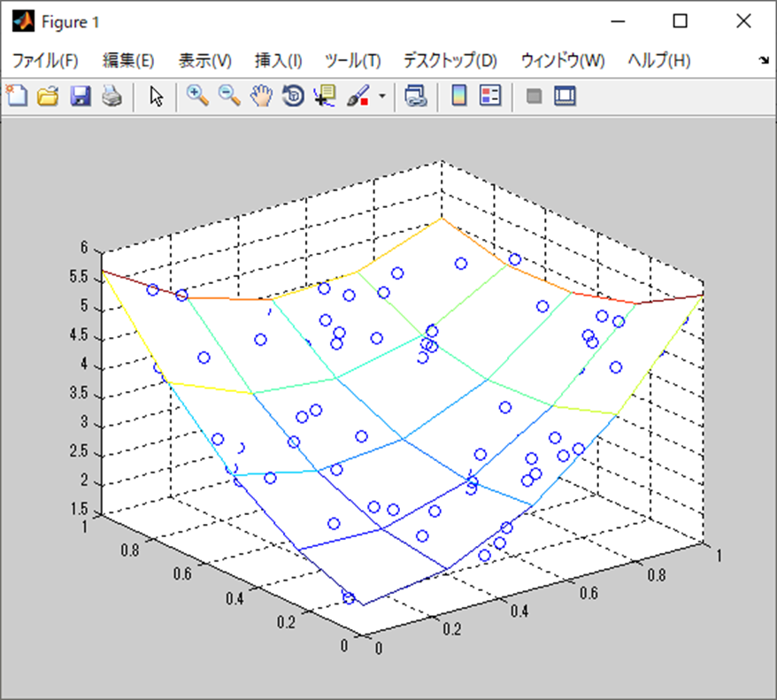777x700 pixels.
Task: Select the Zoom In tool
Action: [x=197, y=96]
